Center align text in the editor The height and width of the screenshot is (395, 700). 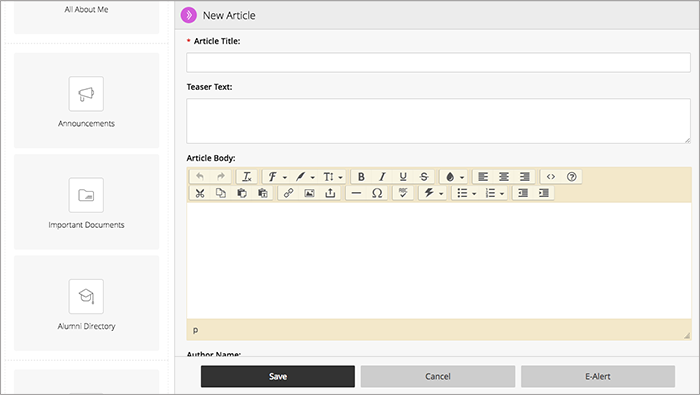point(504,177)
